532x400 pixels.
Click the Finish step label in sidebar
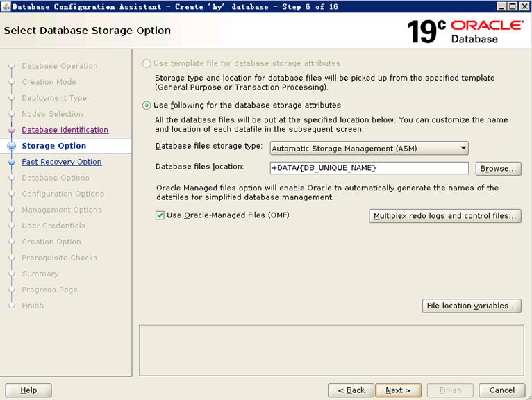pos(33,306)
